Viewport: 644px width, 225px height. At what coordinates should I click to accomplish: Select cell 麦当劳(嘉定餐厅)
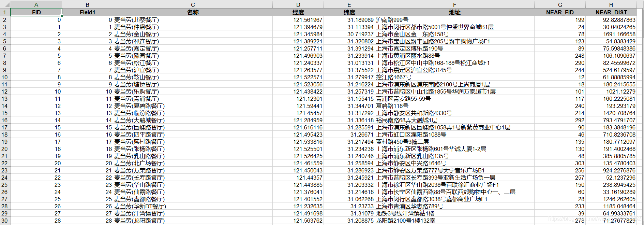[x=193, y=48]
